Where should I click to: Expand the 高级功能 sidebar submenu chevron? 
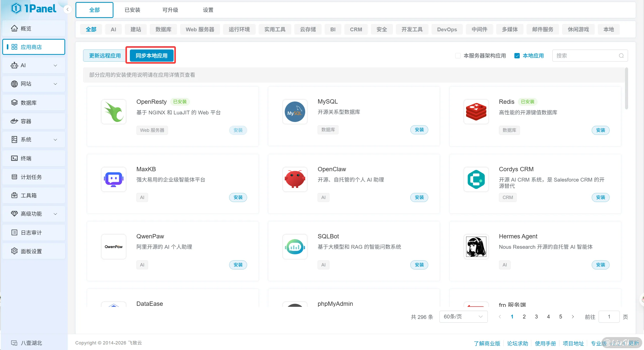(55, 214)
